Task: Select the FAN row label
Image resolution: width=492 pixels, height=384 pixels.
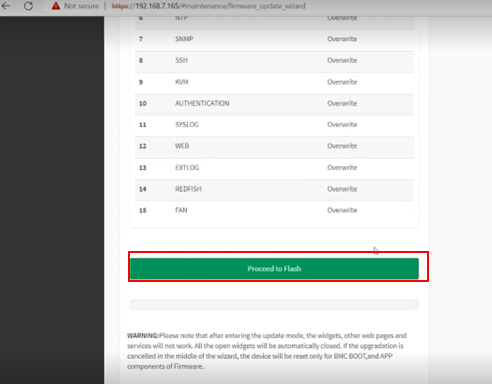Action: point(181,210)
